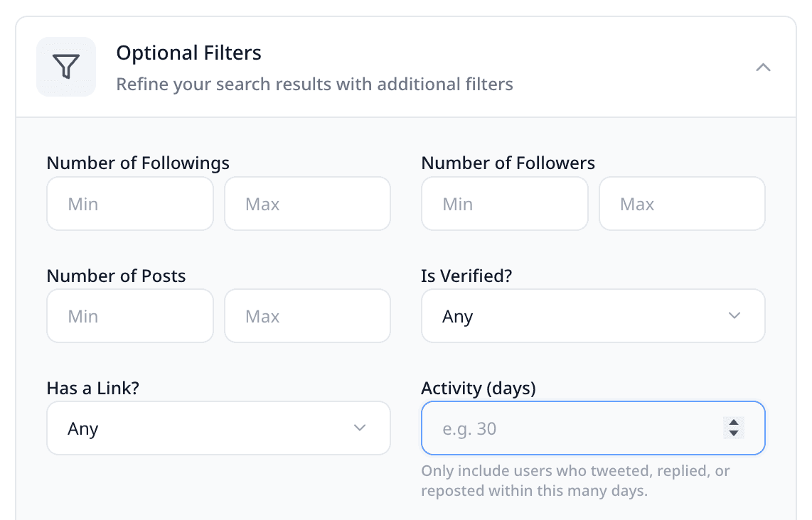Click the Number of Posts label
Screen dimensions: 812x520
(x=116, y=276)
